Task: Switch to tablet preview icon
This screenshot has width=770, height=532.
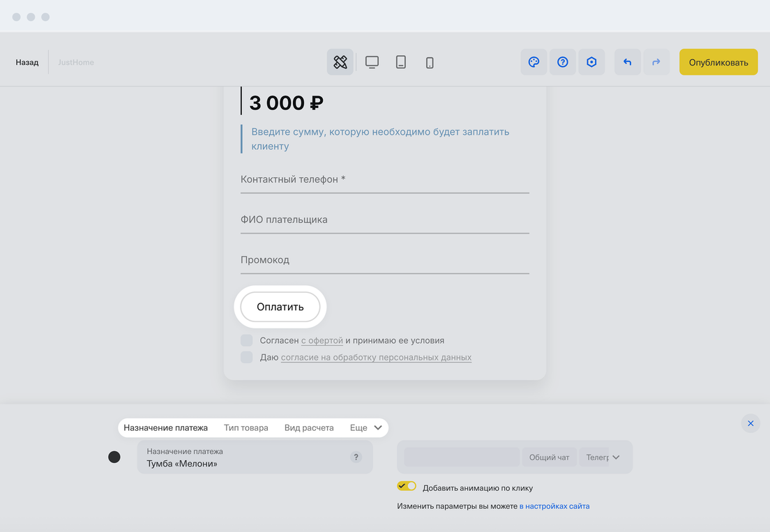Action: (x=401, y=62)
